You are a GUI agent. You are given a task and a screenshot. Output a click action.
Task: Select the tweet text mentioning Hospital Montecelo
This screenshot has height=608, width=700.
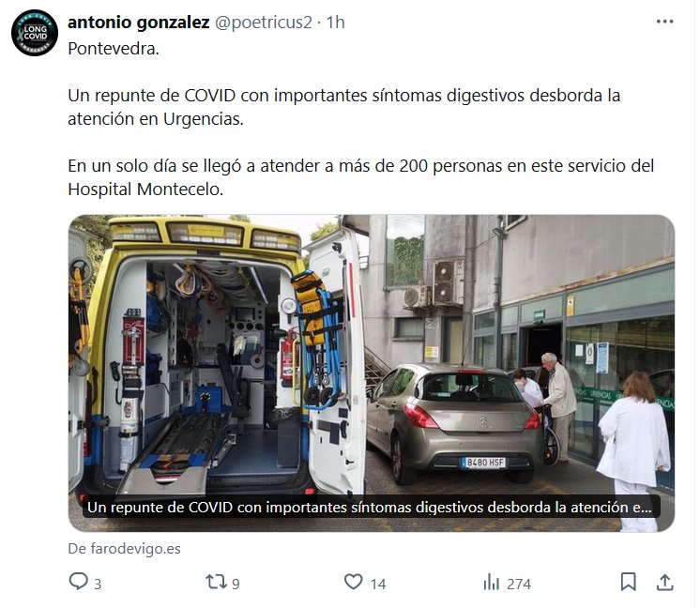[360, 177]
